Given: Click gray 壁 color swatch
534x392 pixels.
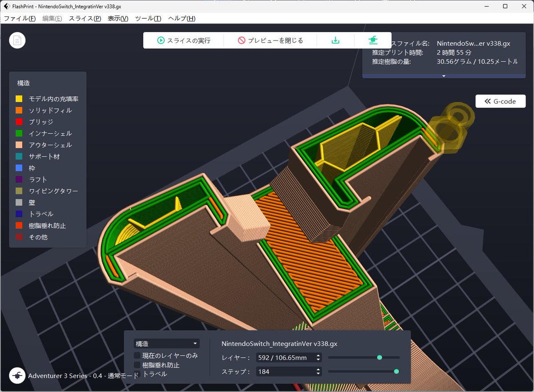Looking at the screenshot, I should (x=19, y=203).
